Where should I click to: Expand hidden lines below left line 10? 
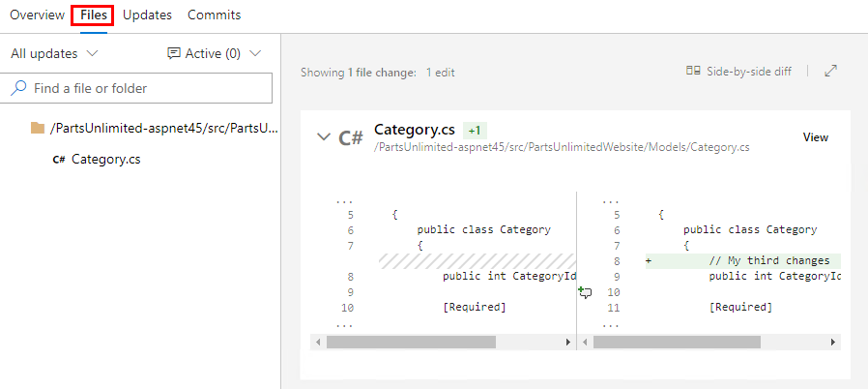(344, 324)
